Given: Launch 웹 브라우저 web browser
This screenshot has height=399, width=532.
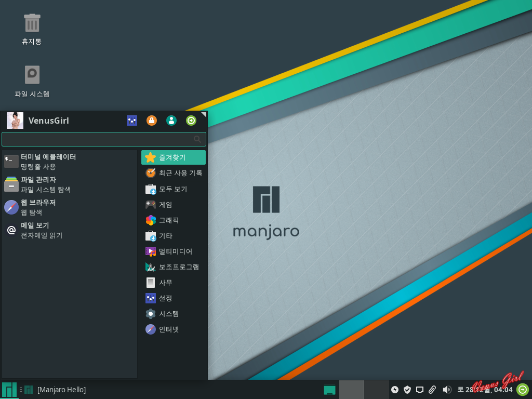Looking at the screenshot, I should [x=70, y=207].
